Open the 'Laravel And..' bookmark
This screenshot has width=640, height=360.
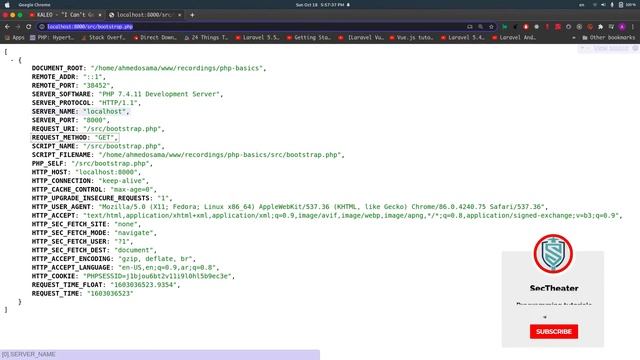pos(514,38)
